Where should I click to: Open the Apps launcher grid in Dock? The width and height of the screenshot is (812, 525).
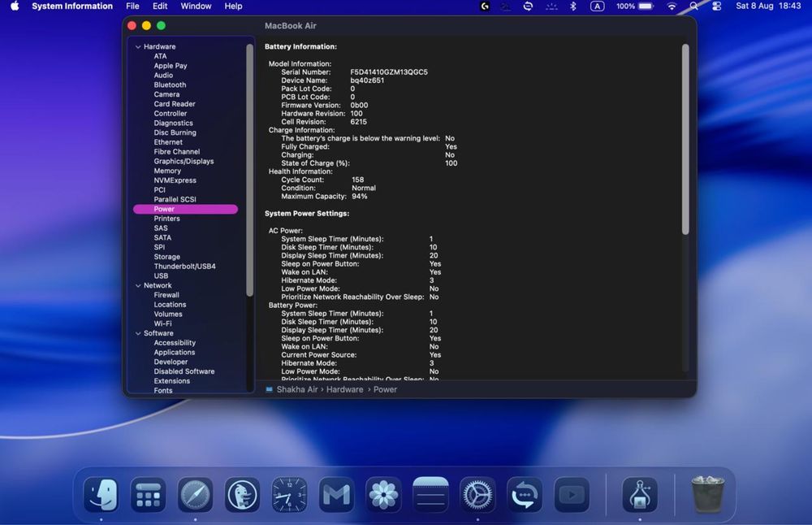click(148, 495)
